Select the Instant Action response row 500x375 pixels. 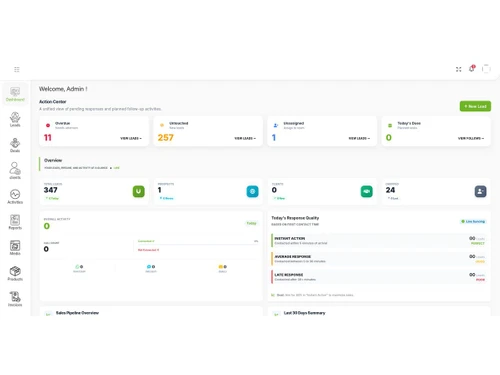point(379,241)
